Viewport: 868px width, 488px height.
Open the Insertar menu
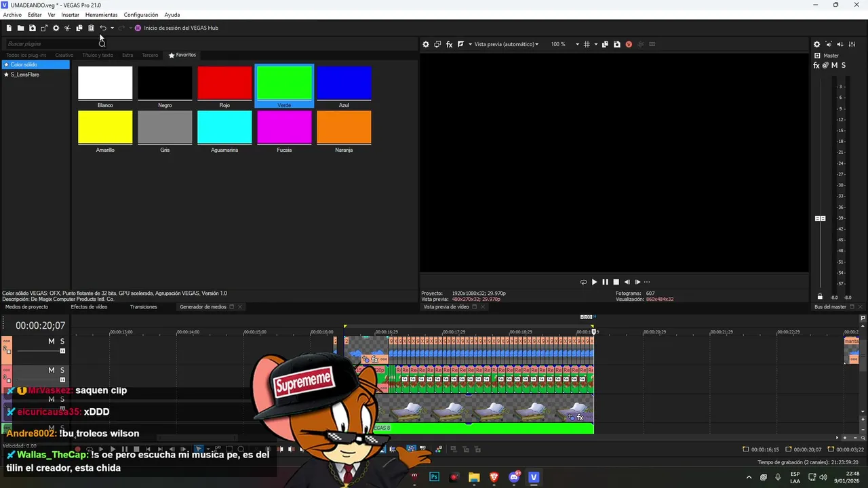(x=70, y=15)
